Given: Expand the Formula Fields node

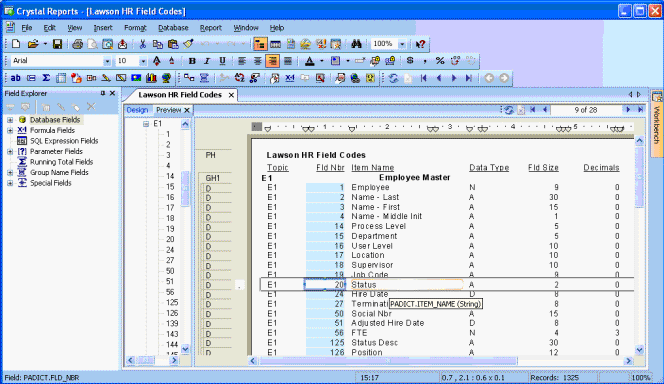Looking at the screenshot, I should [10, 130].
